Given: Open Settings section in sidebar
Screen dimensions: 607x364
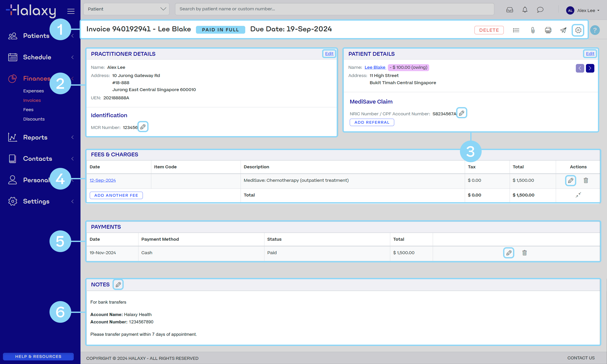Looking at the screenshot, I should [x=36, y=201].
